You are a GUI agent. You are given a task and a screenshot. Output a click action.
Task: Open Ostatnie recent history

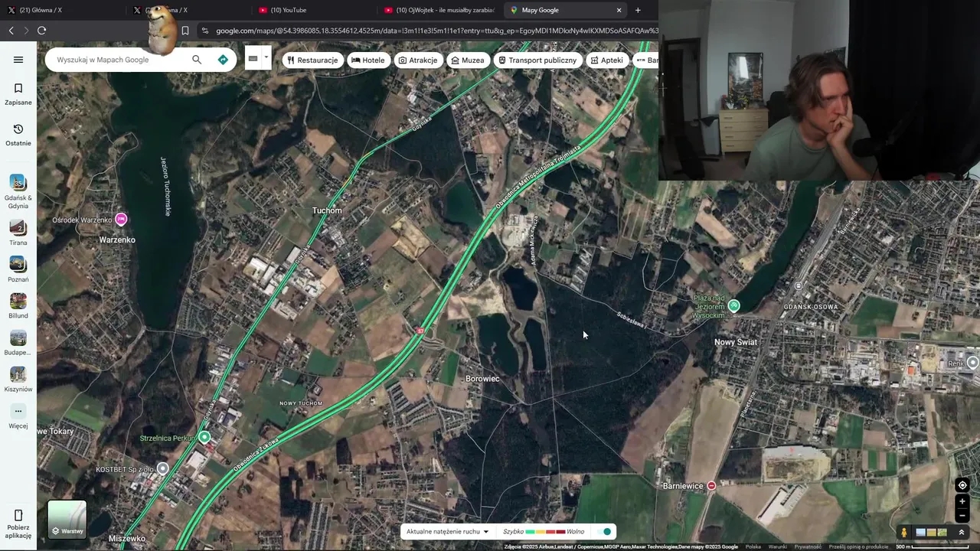18,135
